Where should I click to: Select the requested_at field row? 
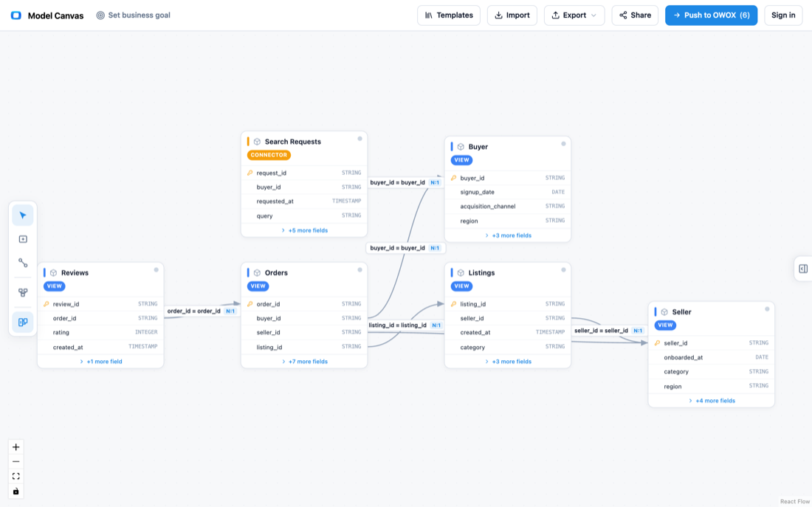click(304, 201)
